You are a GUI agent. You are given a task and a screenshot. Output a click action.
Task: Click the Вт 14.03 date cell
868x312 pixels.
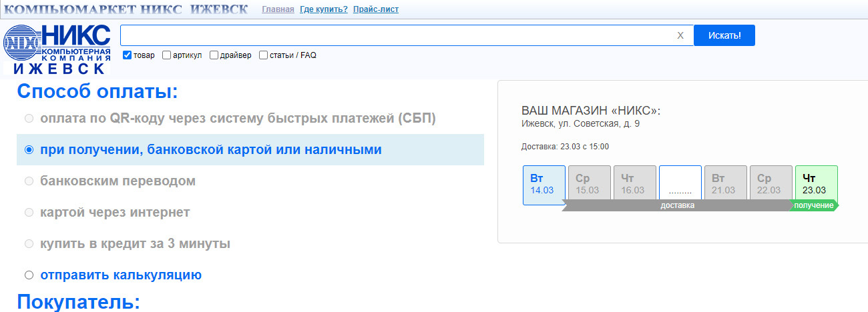pos(544,184)
